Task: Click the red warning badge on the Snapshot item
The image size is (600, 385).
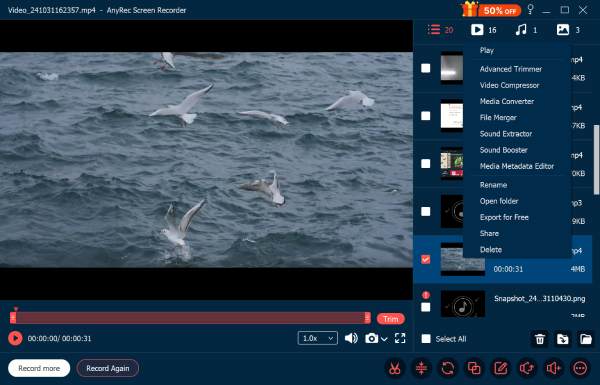Action: (x=426, y=295)
